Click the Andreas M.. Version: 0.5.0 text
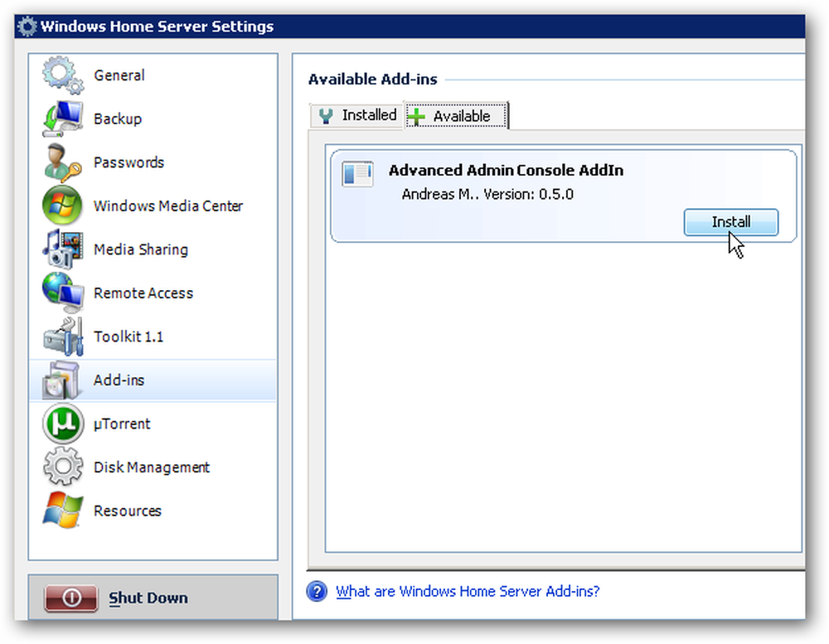The height and width of the screenshot is (644, 829). [487, 194]
